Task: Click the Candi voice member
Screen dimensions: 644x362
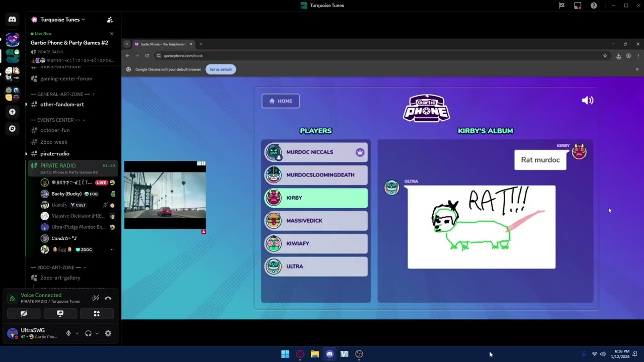Action: (x=77, y=238)
